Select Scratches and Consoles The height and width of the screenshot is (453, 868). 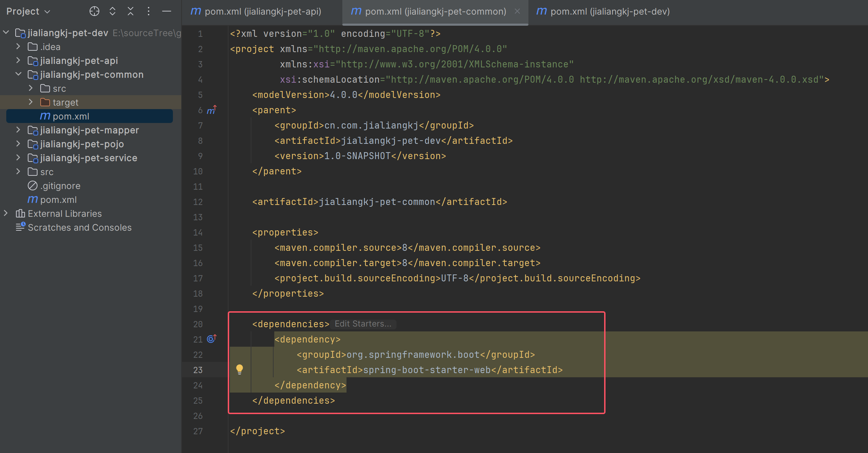click(80, 228)
